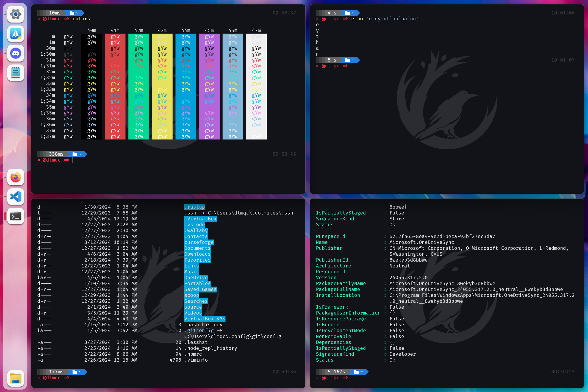Open Settings from the dock
The height and width of the screenshot is (392, 588).
(x=15, y=14)
